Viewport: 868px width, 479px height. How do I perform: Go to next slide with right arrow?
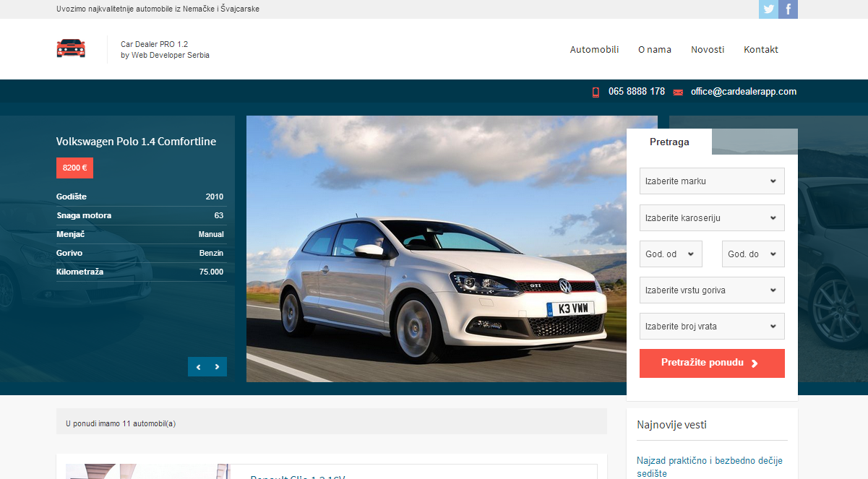pyautogui.click(x=218, y=367)
